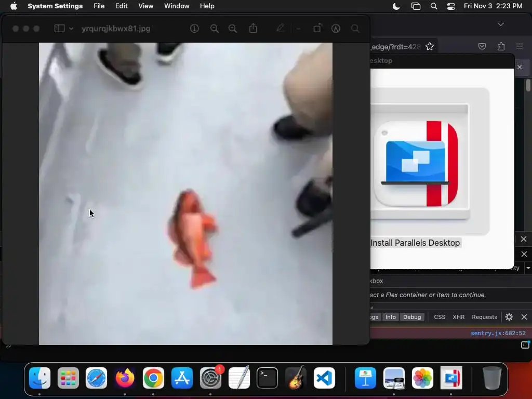
Task: Toggle the Debug filter in Firefox console
Action: tap(412, 317)
